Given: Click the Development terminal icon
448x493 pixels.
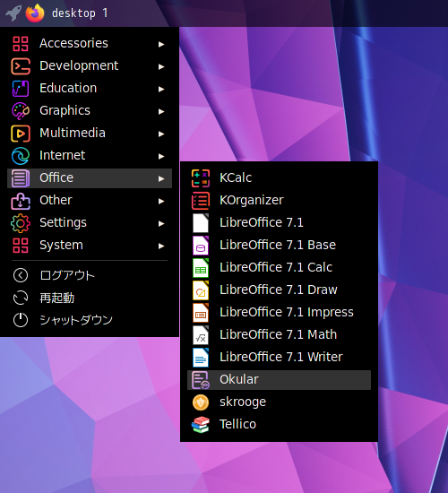Looking at the screenshot, I should pyautogui.click(x=21, y=66).
